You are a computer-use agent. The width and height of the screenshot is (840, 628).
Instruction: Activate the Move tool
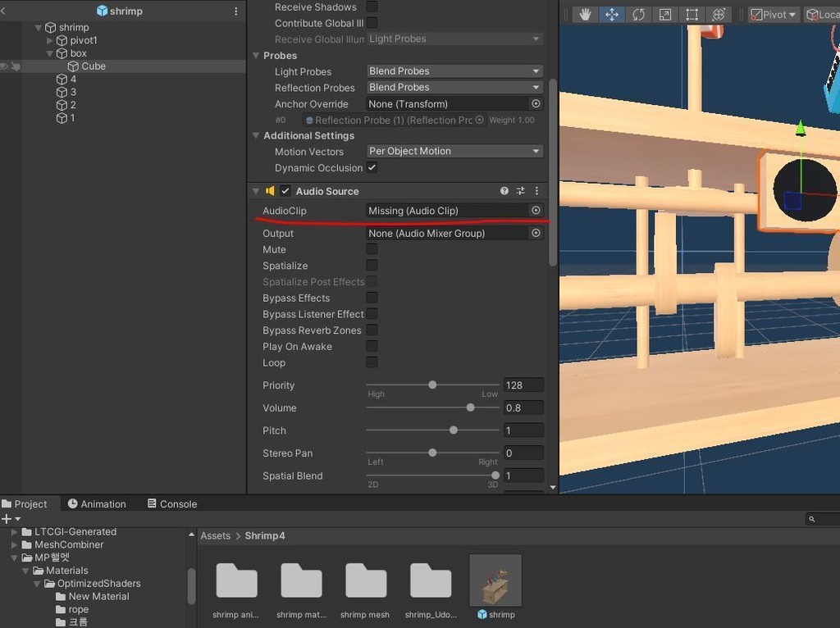tap(612, 15)
